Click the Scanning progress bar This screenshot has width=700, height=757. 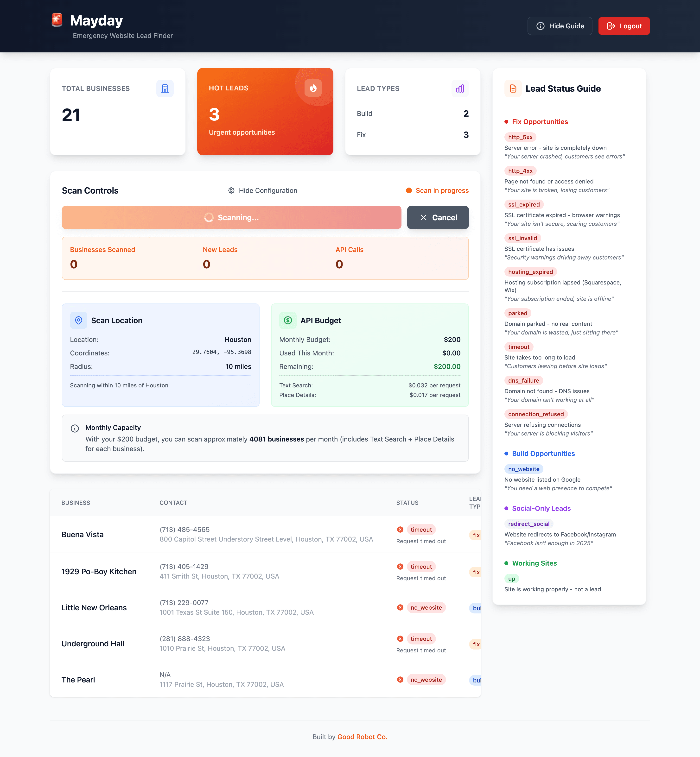[x=231, y=217]
